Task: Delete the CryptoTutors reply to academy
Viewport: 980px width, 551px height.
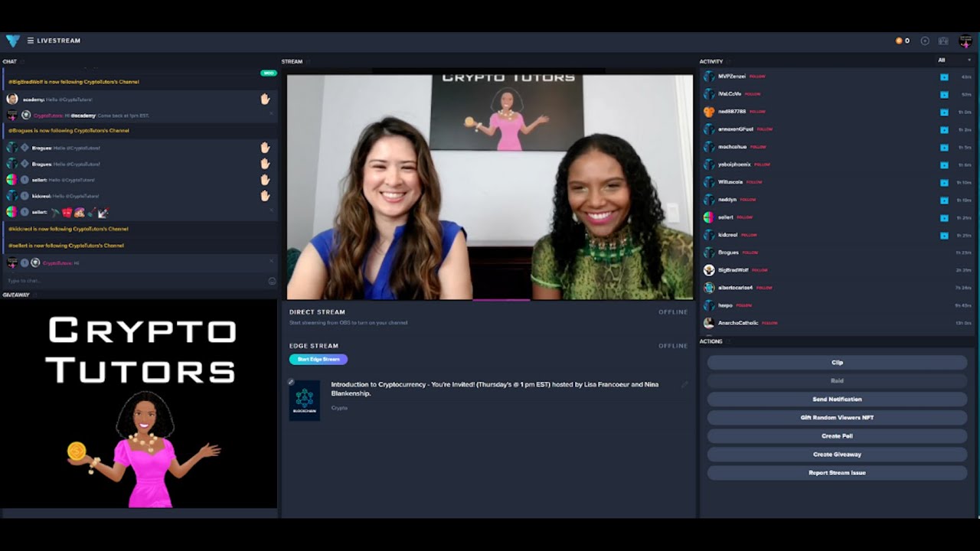Action: coord(271,113)
